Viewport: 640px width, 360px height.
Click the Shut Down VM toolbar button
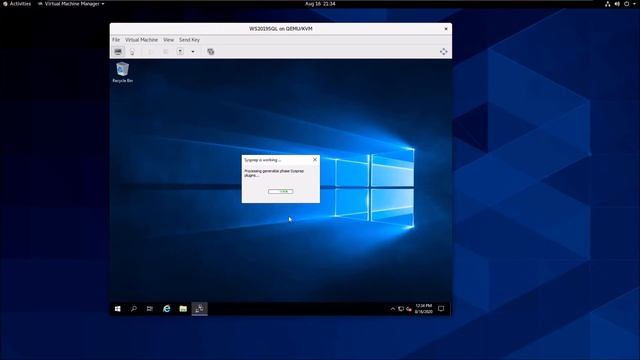[180, 52]
